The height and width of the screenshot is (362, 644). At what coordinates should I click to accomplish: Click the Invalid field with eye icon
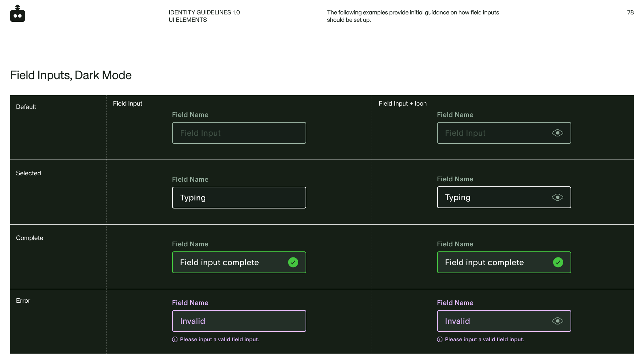coord(504,321)
